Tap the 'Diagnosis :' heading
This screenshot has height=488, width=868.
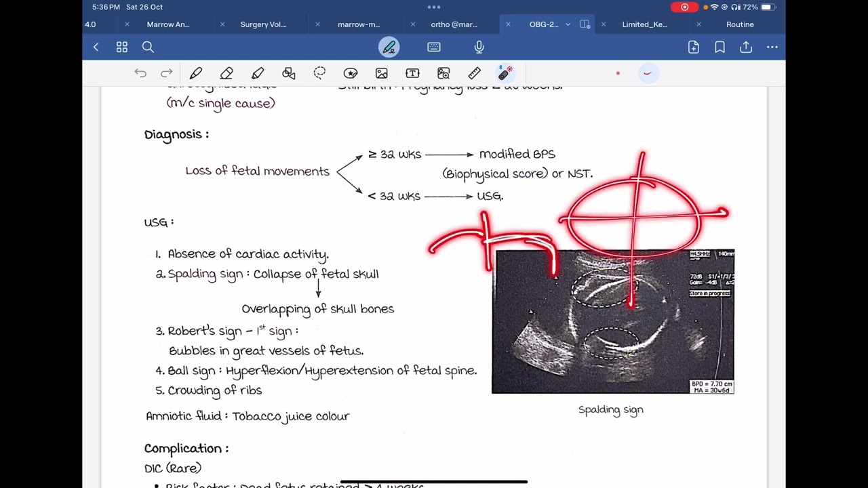[x=176, y=134]
